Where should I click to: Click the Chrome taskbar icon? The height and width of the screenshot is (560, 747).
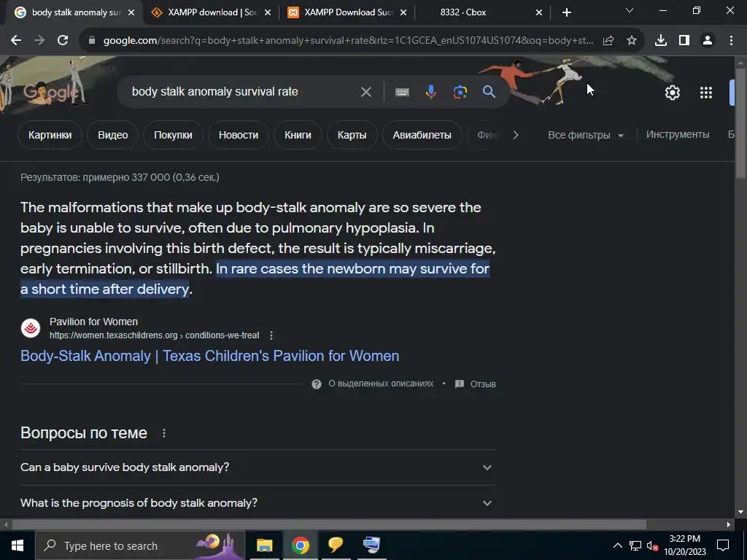300,545
